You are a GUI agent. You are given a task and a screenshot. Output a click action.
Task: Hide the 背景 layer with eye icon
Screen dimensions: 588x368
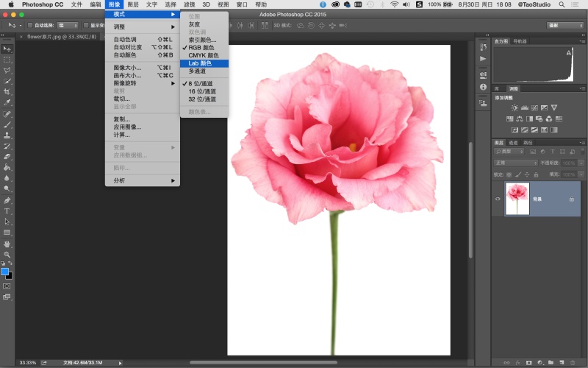coord(498,199)
